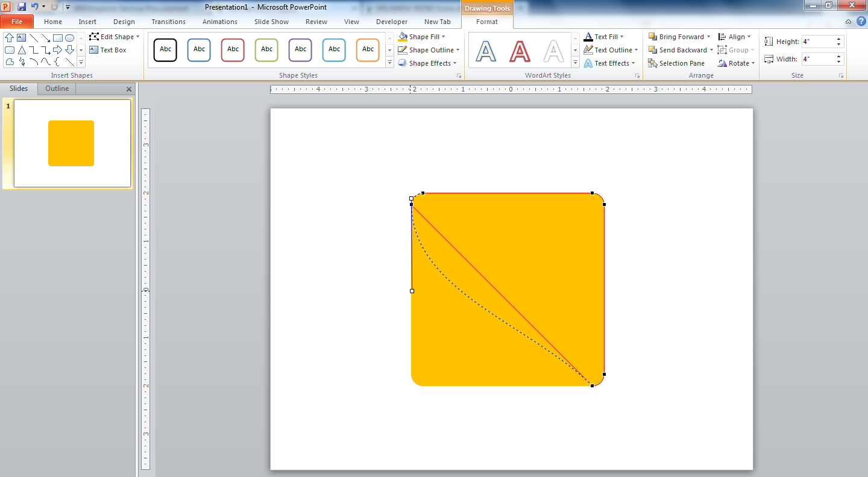This screenshot has height=477, width=868.
Task: Open Shape Fill dropdown
Action: pyautogui.click(x=422, y=37)
